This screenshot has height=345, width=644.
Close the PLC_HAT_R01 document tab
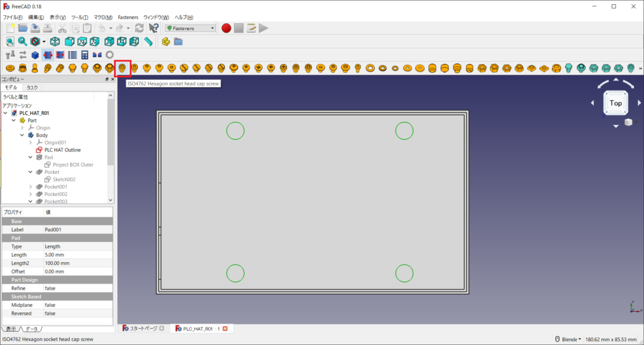pyautogui.click(x=225, y=329)
